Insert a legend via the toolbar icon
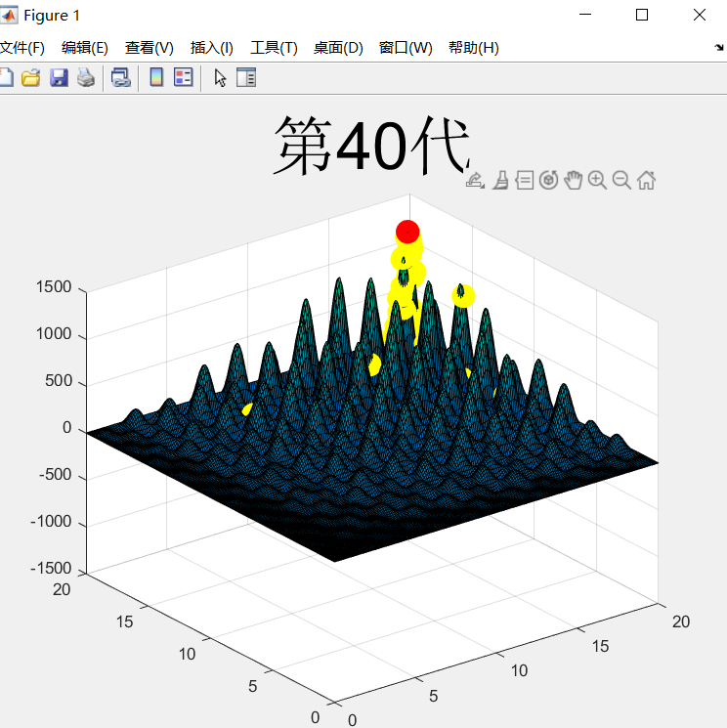This screenshot has height=728, width=727. pyautogui.click(x=184, y=77)
